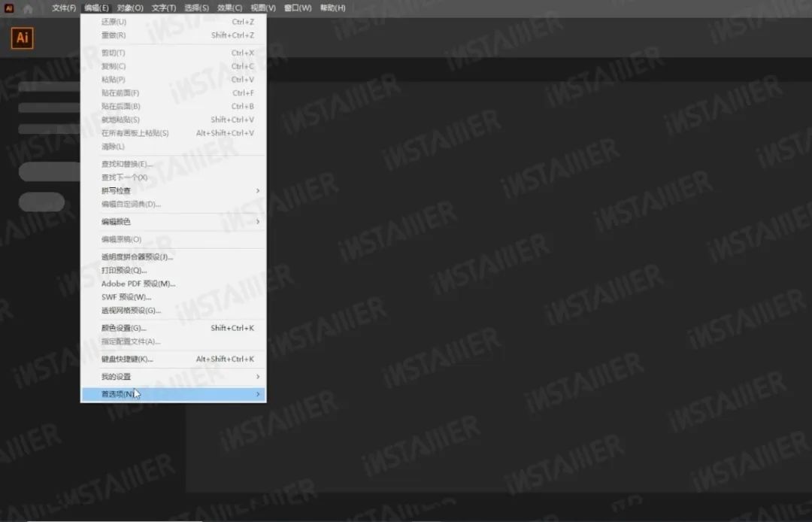Select 复制(C) menu entry
Screen dimensions: 812x522
click(x=174, y=66)
